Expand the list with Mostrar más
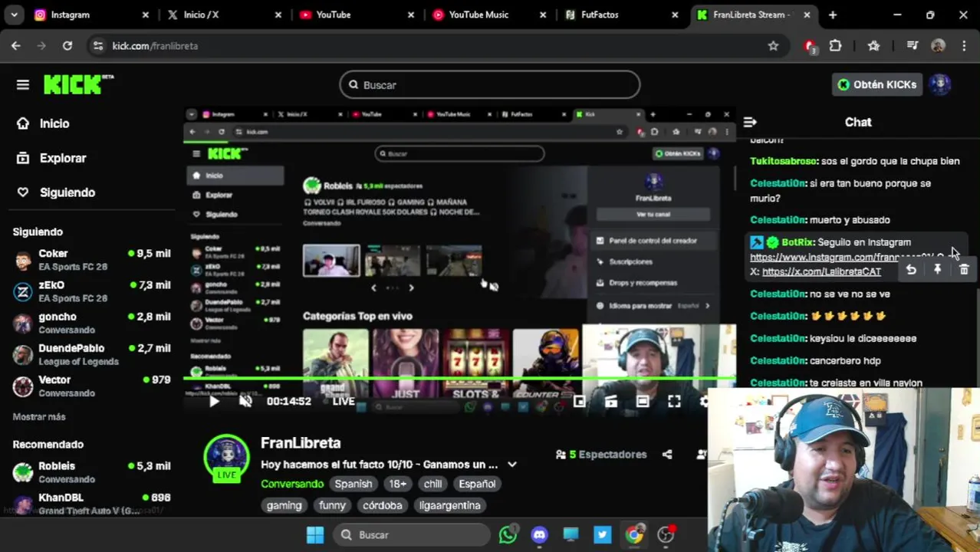980x552 pixels. [x=39, y=417]
